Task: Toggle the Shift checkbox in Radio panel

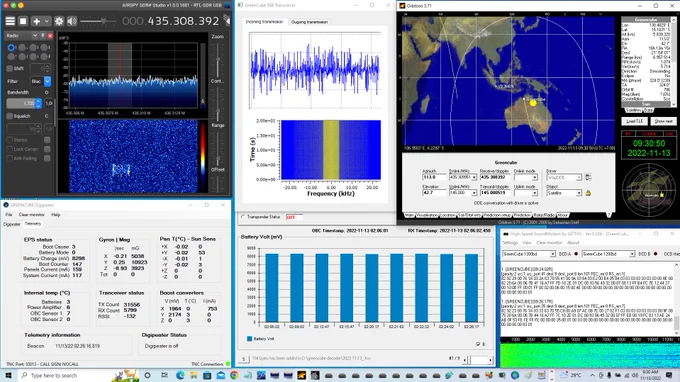Action: click(10, 69)
